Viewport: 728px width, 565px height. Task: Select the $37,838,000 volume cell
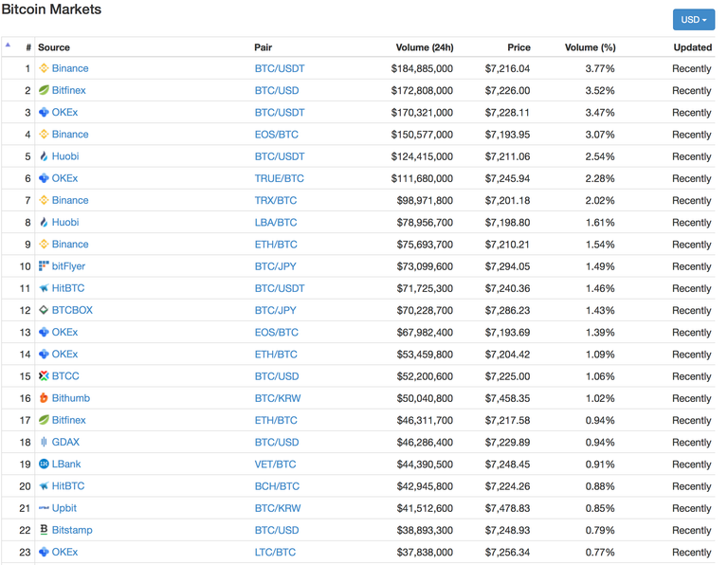(425, 552)
